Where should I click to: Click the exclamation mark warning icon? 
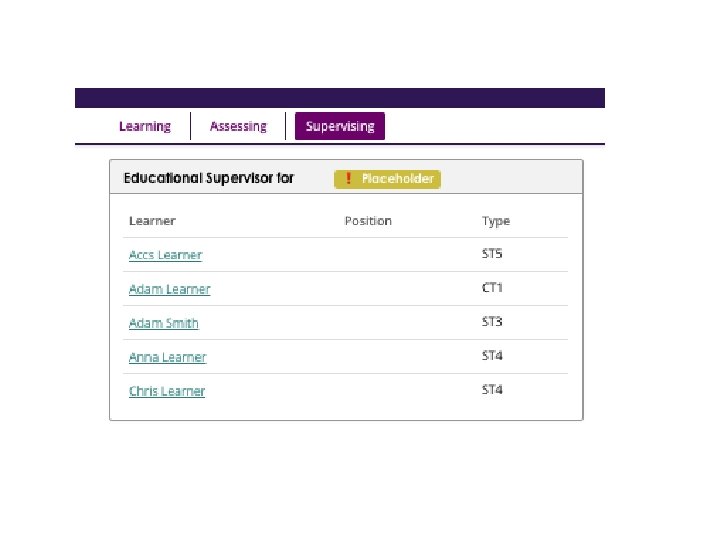[x=348, y=178]
